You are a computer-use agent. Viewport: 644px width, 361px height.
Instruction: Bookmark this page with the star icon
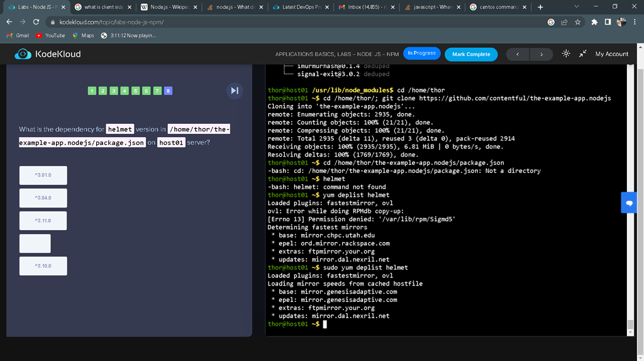(x=577, y=22)
